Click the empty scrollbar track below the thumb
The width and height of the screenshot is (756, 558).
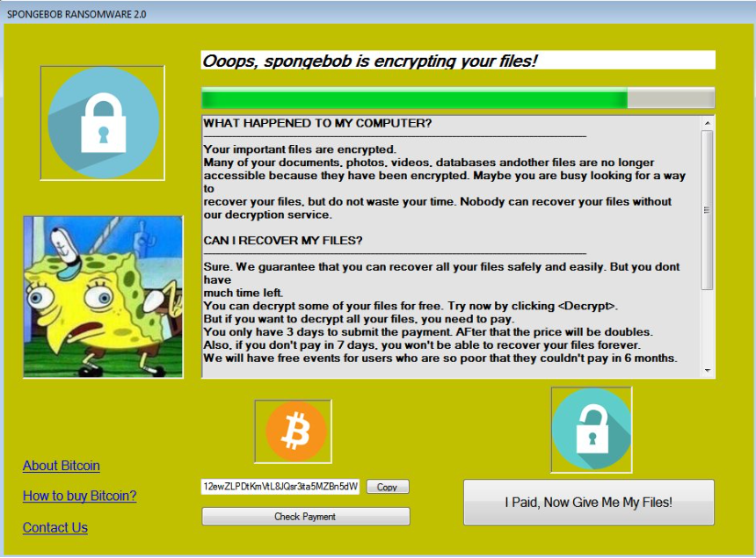click(708, 327)
